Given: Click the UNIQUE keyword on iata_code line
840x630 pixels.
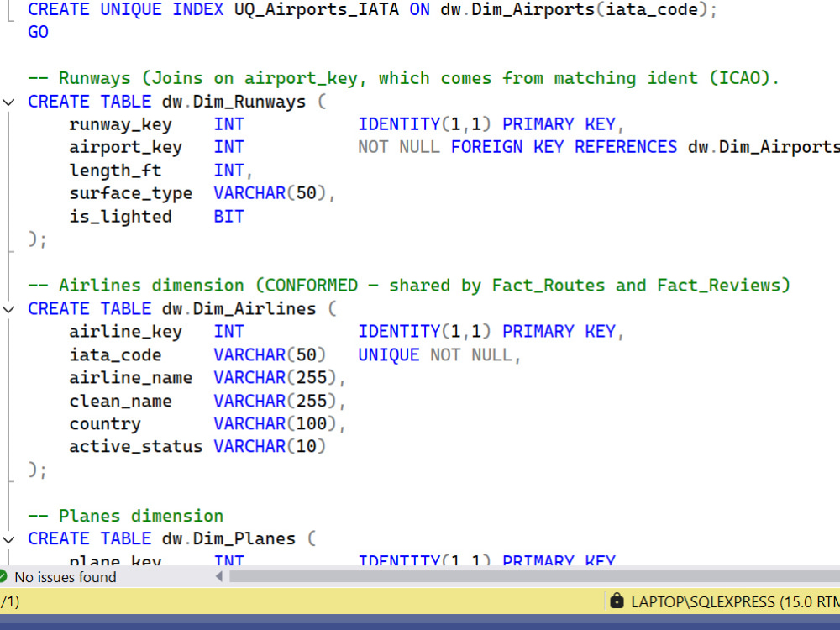Looking at the screenshot, I should point(388,355).
